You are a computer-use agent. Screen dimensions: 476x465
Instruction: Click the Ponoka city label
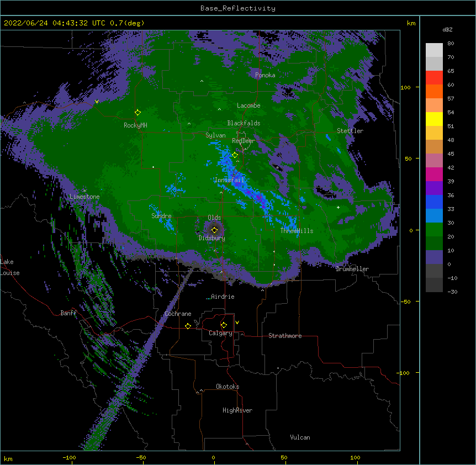[x=265, y=75]
